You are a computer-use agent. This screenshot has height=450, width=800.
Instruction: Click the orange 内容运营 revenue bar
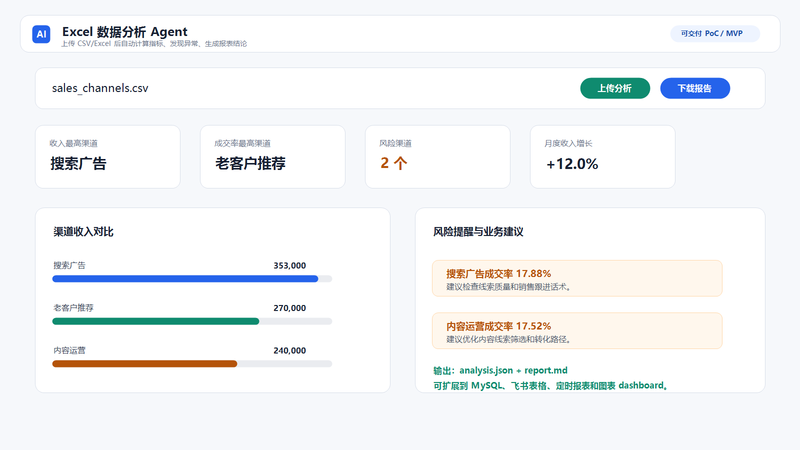click(x=145, y=364)
